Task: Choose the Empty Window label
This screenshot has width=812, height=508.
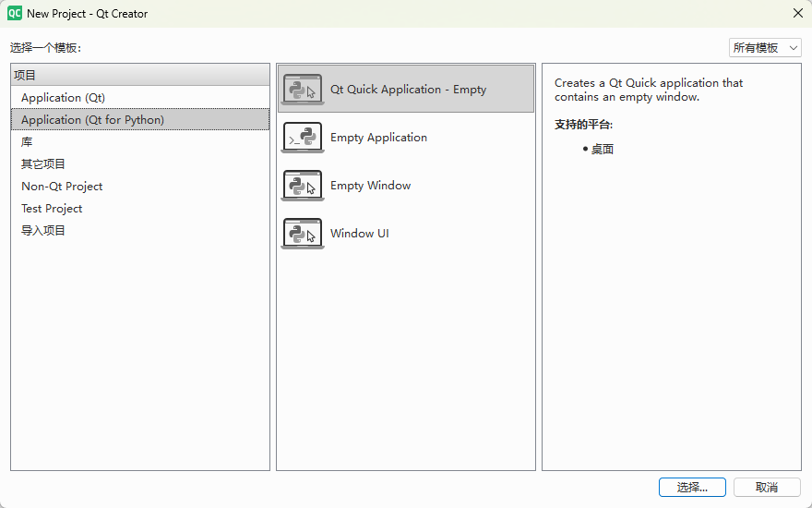Action: [x=370, y=186]
